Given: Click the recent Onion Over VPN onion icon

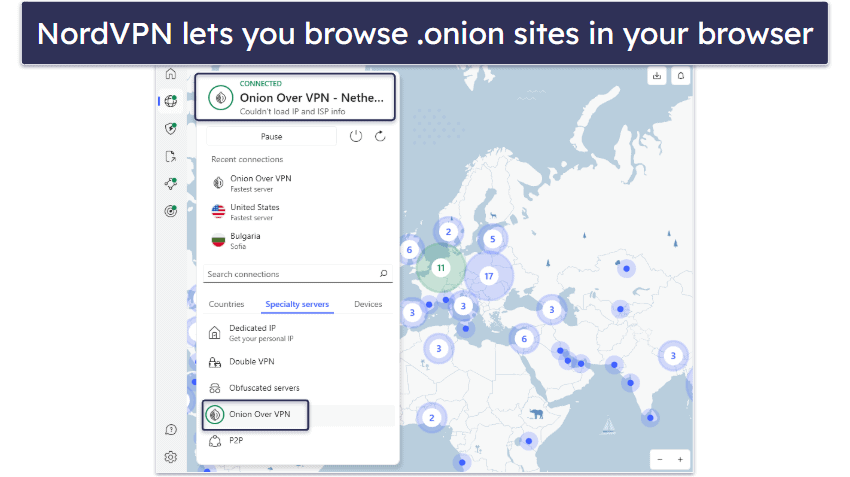Looking at the screenshot, I should click(218, 183).
